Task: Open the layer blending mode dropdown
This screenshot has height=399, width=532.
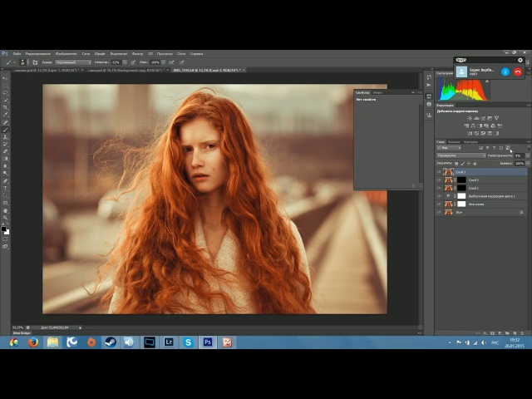Action: 461,155
